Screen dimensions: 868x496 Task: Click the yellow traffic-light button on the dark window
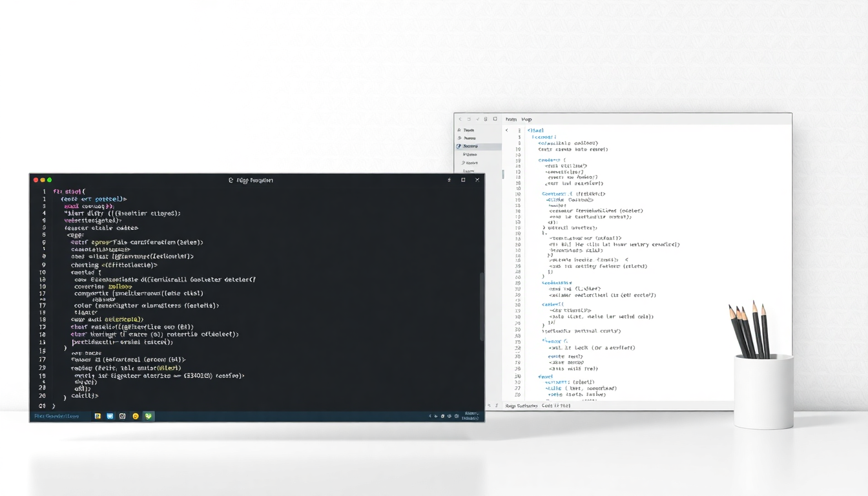[43, 180]
